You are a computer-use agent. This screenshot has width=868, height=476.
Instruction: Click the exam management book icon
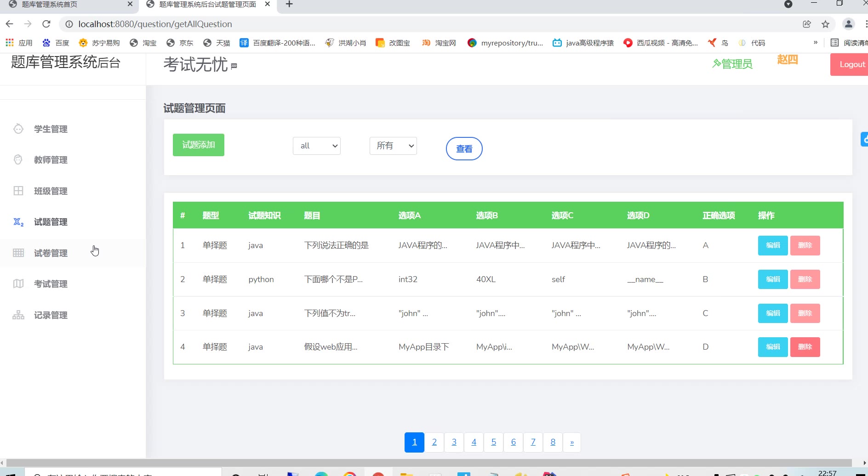pyautogui.click(x=18, y=284)
